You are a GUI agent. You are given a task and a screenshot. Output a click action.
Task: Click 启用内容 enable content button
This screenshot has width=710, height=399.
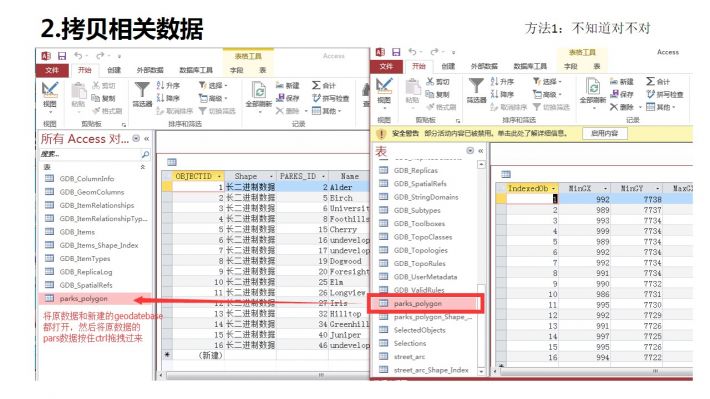pos(604,134)
